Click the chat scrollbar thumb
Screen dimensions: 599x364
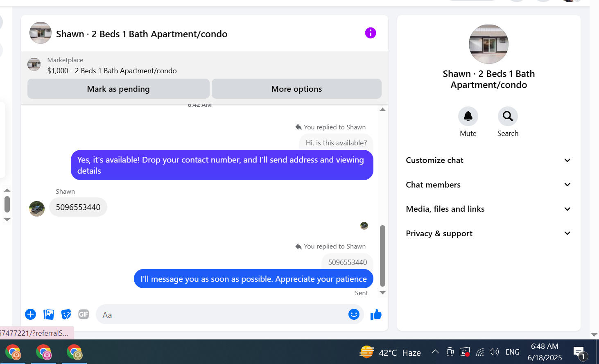tap(382, 256)
